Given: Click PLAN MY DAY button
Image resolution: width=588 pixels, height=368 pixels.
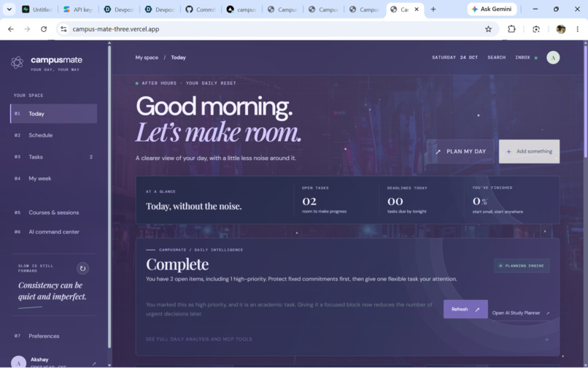Looking at the screenshot, I should click(x=460, y=151).
